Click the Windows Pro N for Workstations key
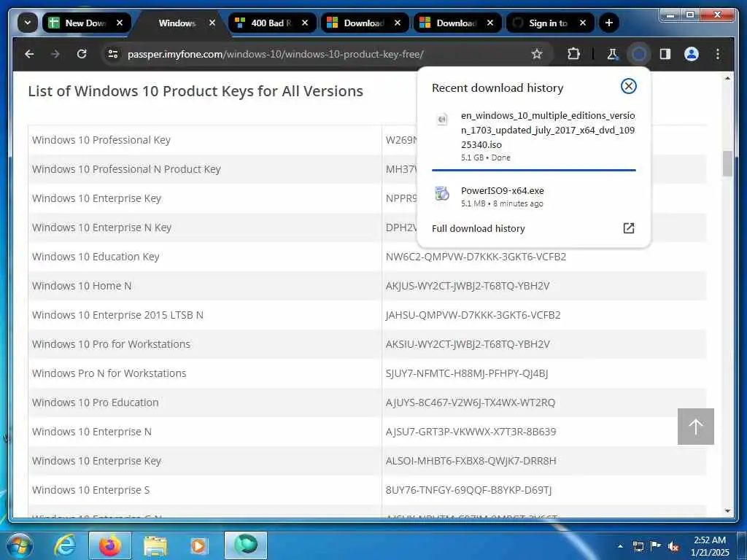 click(466, 373)
